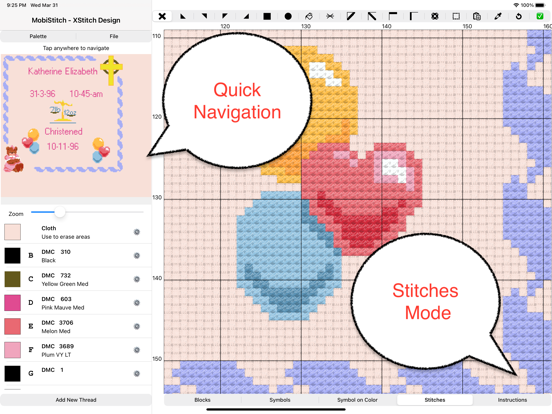Click the undo arrow icon
The width and height of the screenshot is (552, 414).
click(519, 16)
